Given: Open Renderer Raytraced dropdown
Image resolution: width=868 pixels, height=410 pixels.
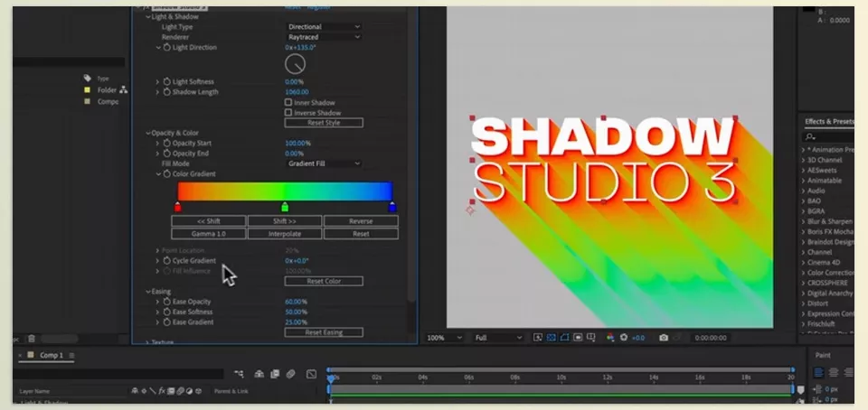Looking at the screenshot, I should [324, 37].
